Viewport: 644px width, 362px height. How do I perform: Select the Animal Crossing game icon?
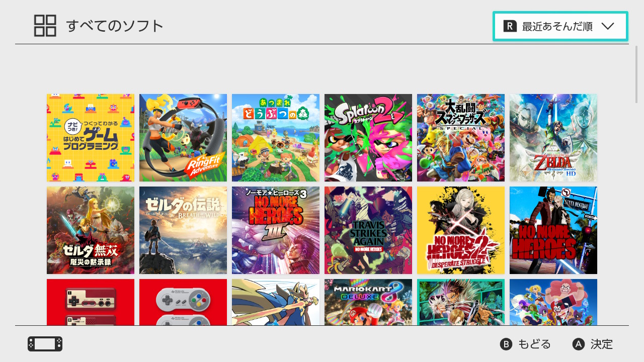pyautogui.click(x=276, y=138)
